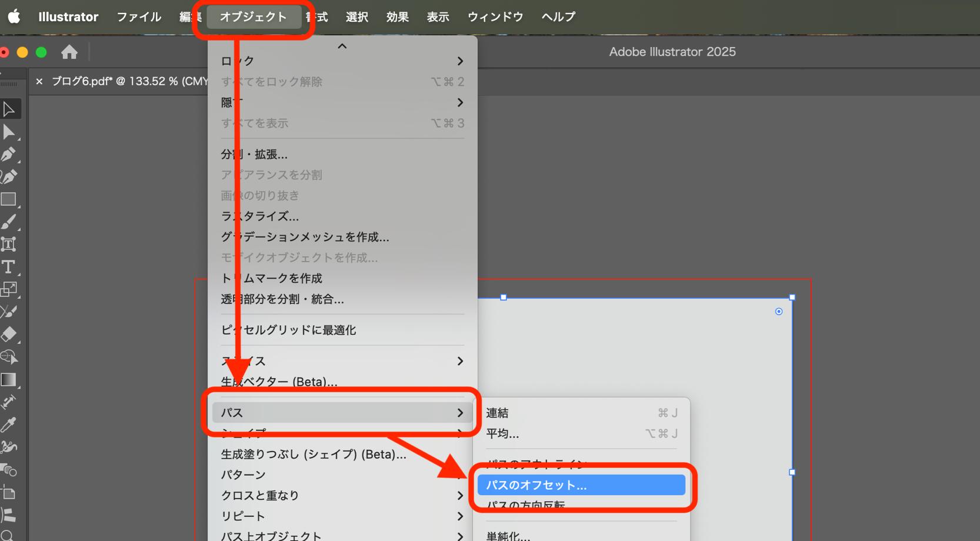Select the Eyedropper tool
Screen dimensions: 980x541
pyautogui.click(x=9, y=425)
